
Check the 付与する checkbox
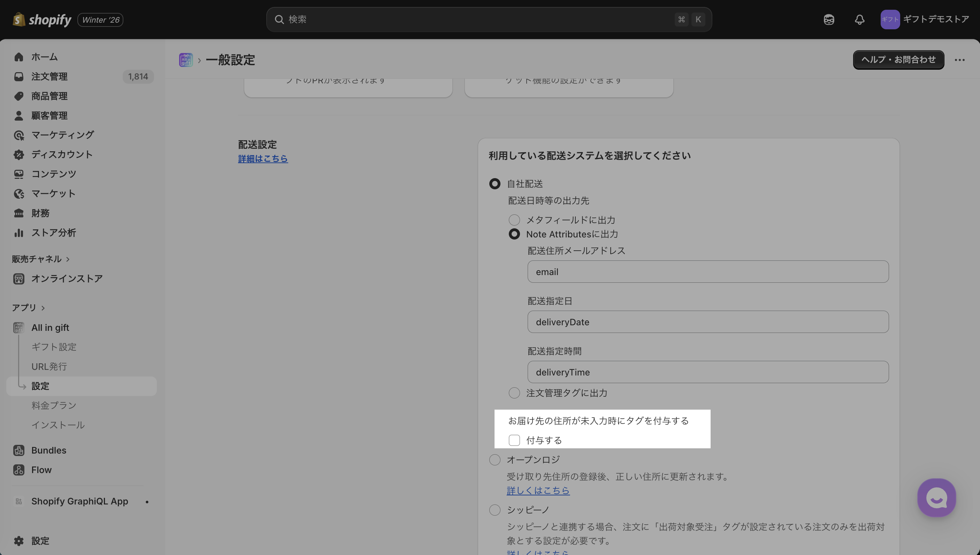pyautogui.click(x=514, y=440)
